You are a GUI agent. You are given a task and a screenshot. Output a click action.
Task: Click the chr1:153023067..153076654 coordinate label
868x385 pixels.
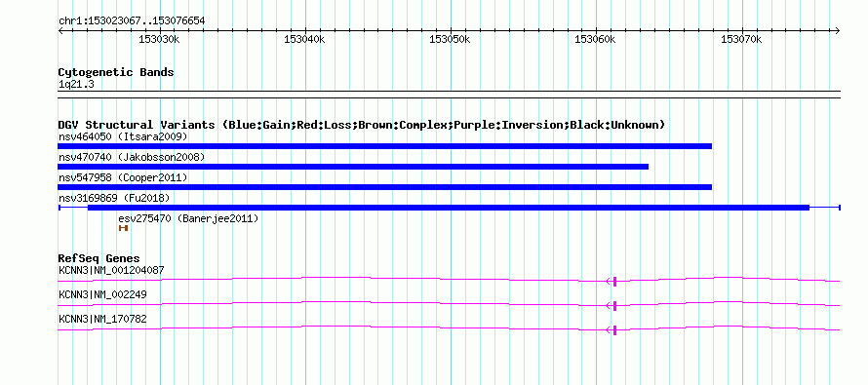click(x=132, y=20)
